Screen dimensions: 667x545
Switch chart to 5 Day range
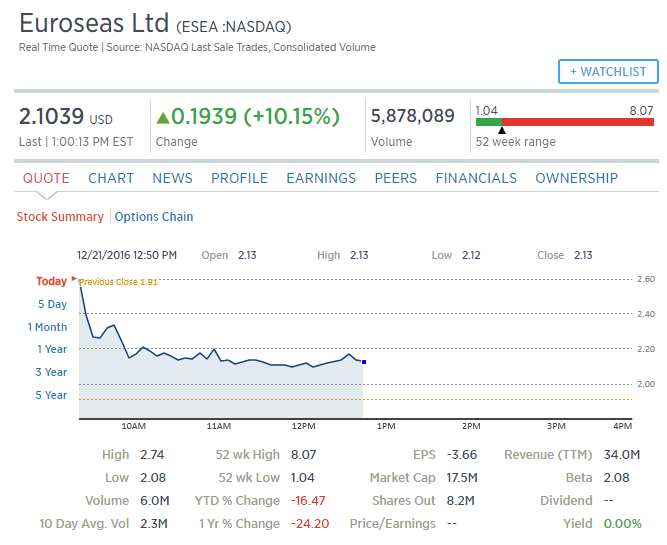pyautogui.click(x=53, y=304)
